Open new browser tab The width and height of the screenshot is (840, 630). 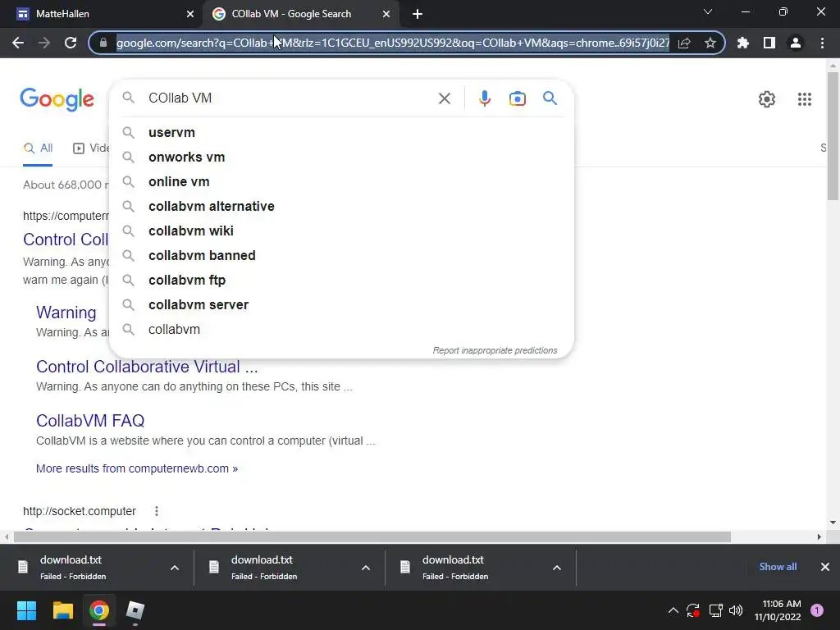click(418, 15)
